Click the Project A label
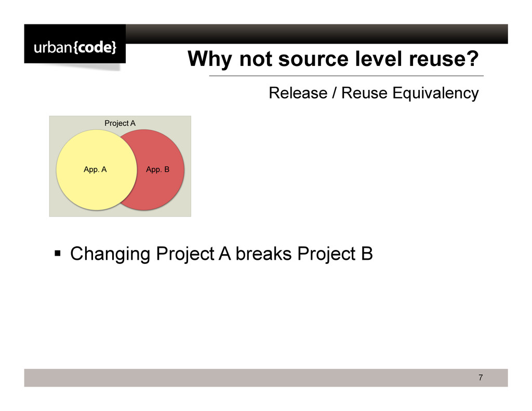 pos(120,123)
